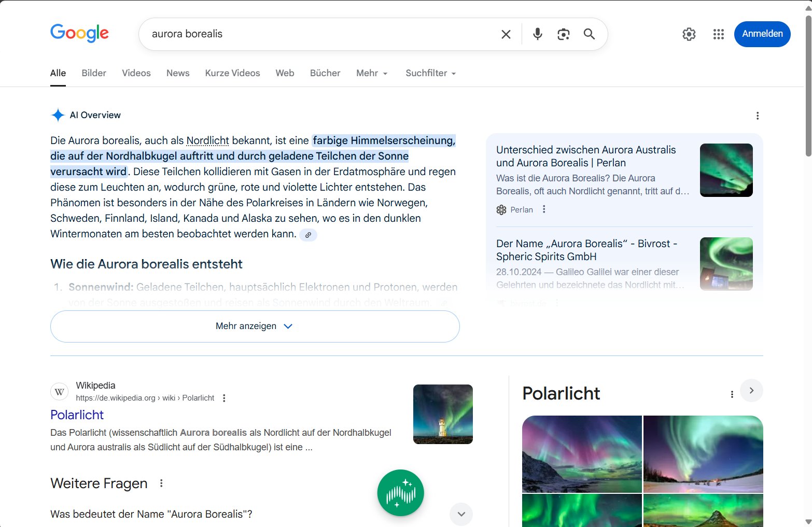Click the green floating aurora sparkle button
Image resolution: width=812 pixels, height=527 pixels.
(x=400, y=493)
